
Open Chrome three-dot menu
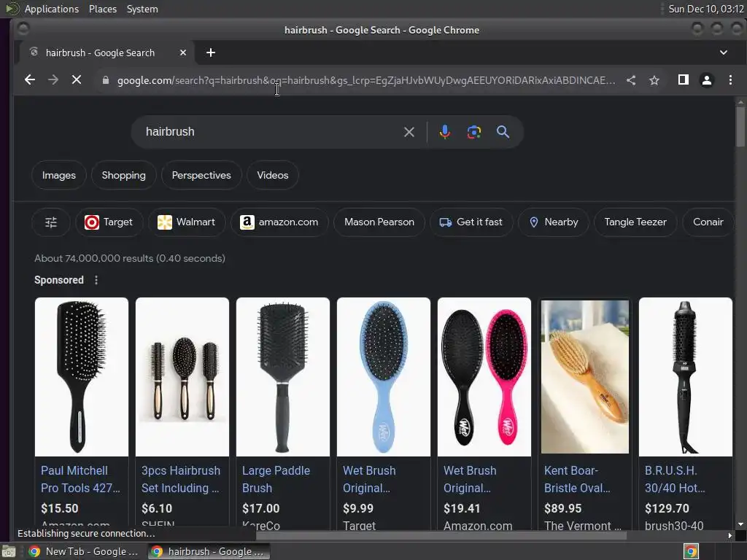click(730, 80)
